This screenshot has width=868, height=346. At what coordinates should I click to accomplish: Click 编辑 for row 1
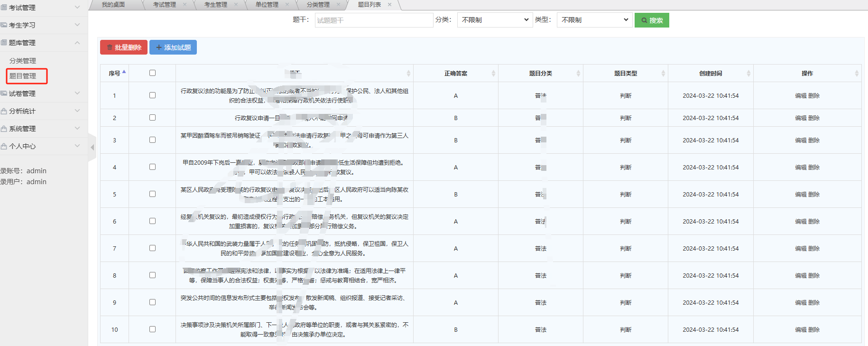point(801,95)
